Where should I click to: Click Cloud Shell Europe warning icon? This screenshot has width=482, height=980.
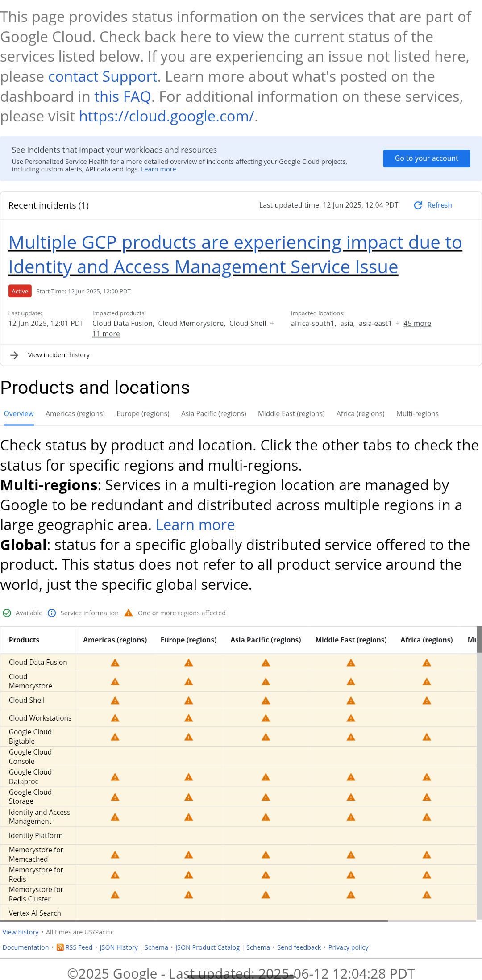tap(189, 701)
